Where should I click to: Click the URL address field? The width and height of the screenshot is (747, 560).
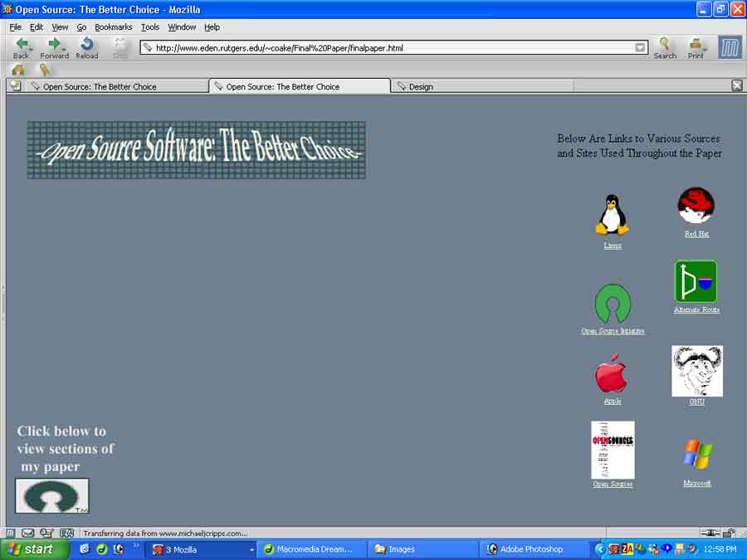390,48
